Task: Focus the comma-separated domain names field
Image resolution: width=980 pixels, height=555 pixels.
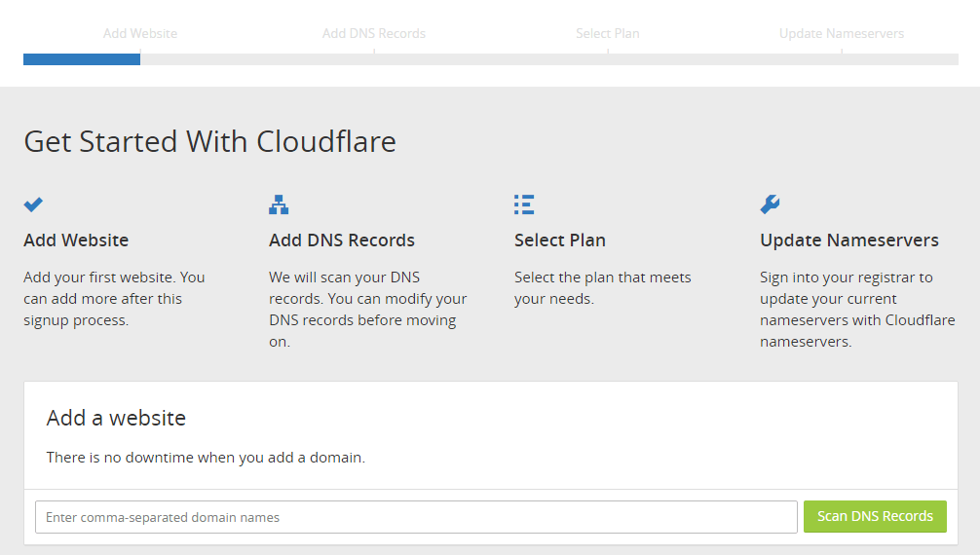Action: 416,517
